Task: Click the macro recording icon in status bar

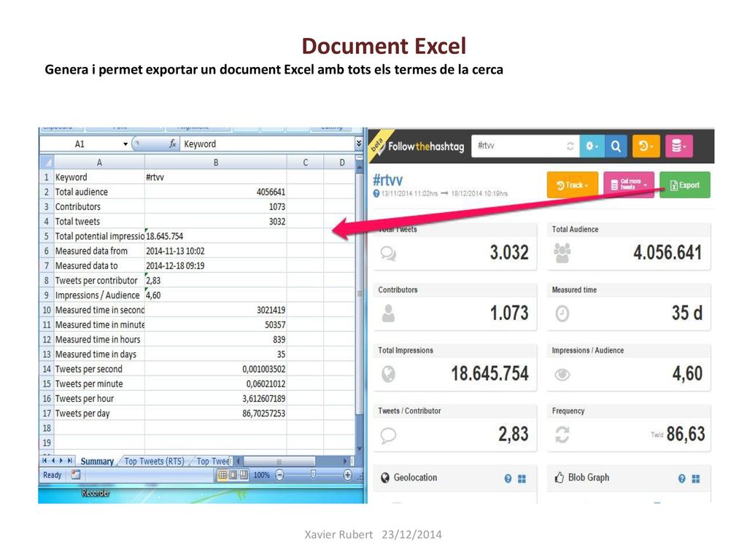Action: tap(76, 475)
